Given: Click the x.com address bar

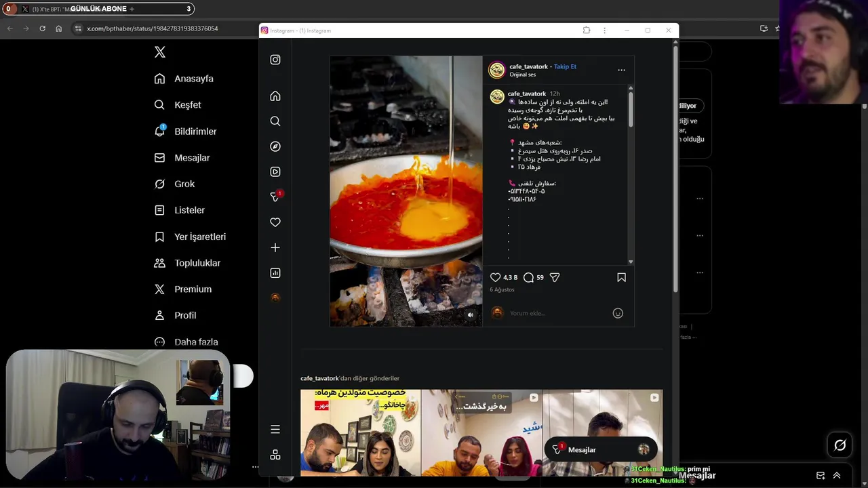Looking at the screenshot, I should click(x=153, y=28).
